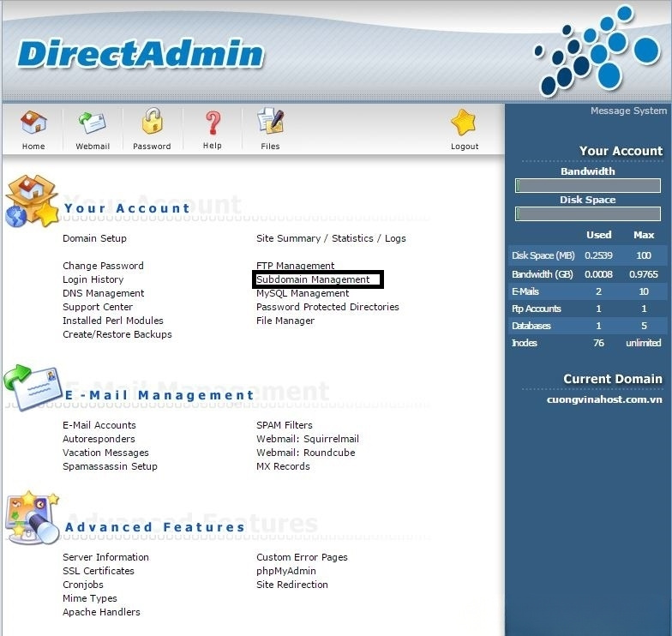Open Webmail via the envelope icon

pyautogui.click(x=93, y=123)
